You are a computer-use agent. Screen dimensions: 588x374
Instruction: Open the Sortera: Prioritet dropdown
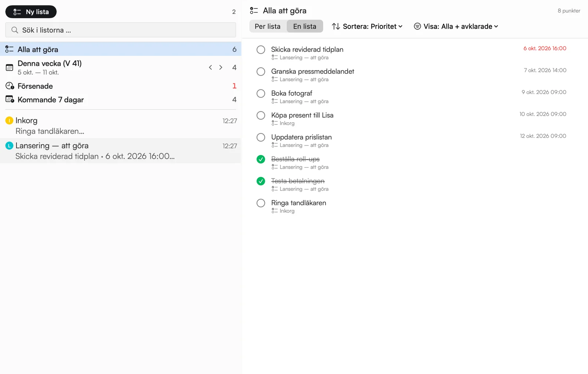[367, 26]
